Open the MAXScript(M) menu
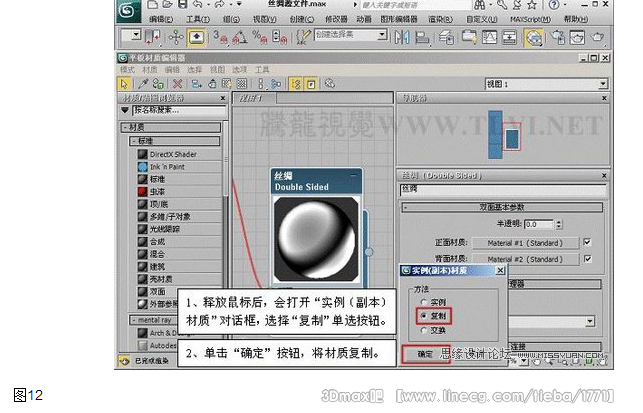This screenshot has height=413, width=643. tap(530, 19)
